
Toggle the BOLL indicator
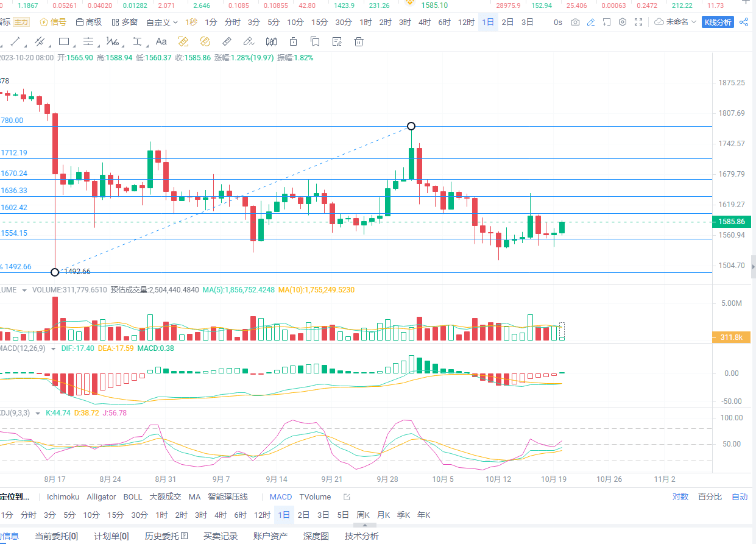coord(132,496)
